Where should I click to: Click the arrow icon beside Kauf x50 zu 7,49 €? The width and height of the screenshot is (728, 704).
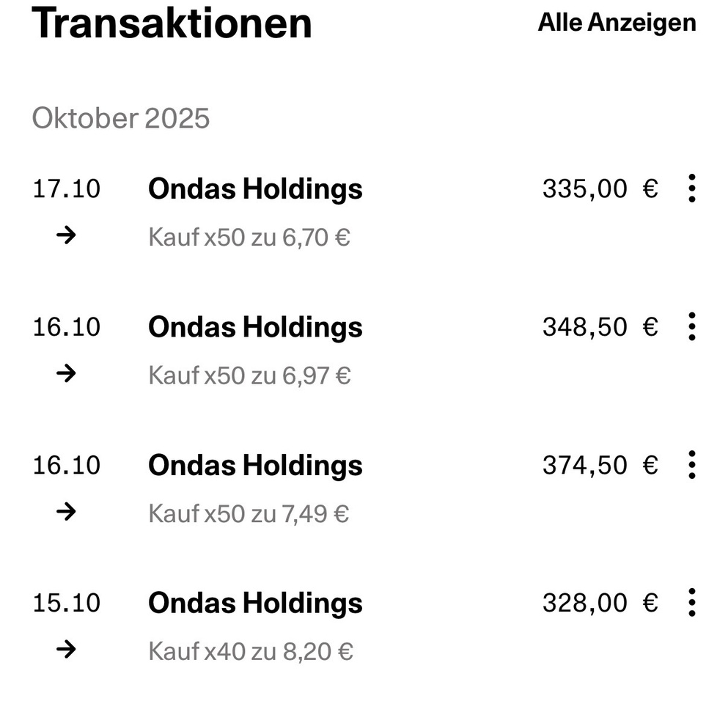coord(66,512)
